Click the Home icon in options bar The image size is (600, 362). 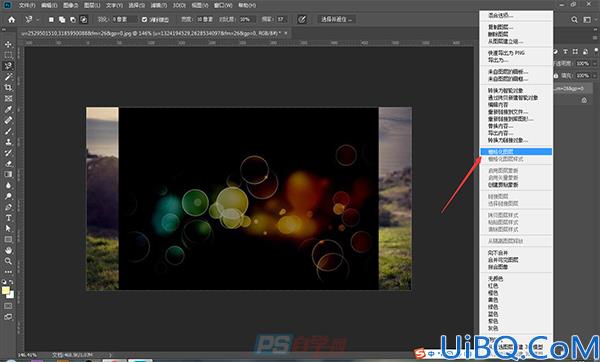(12, 19)
